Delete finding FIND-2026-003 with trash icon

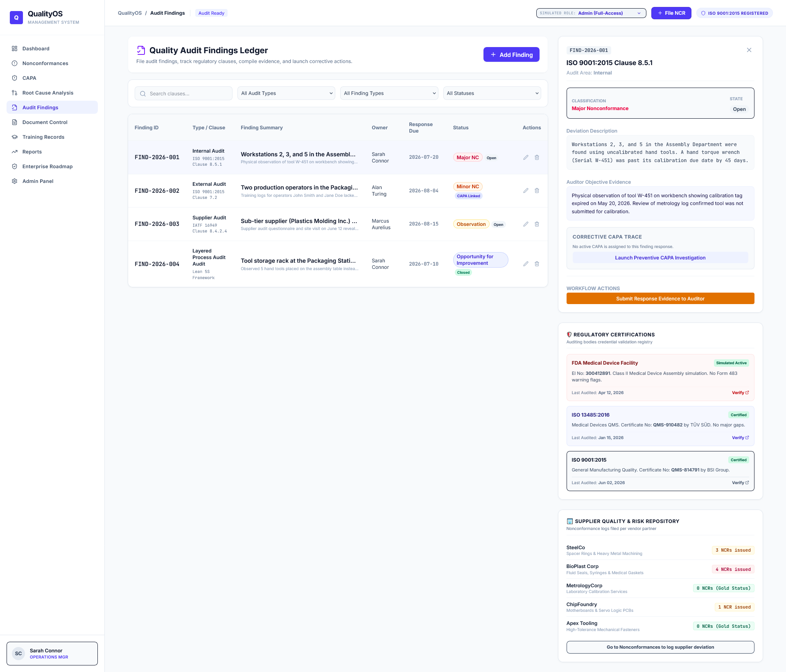pyautogui.click(x=537, y=224)
